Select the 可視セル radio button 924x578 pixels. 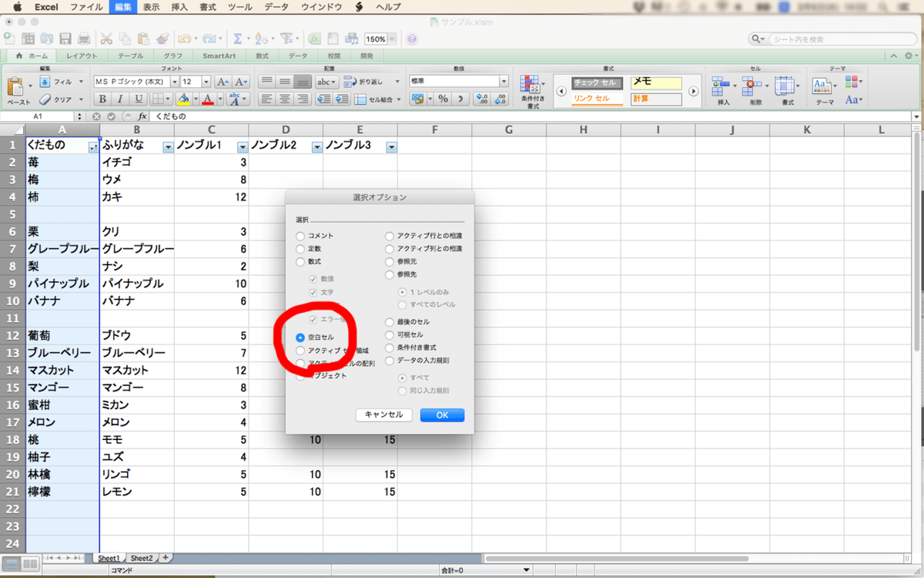[x=390, y=334]
